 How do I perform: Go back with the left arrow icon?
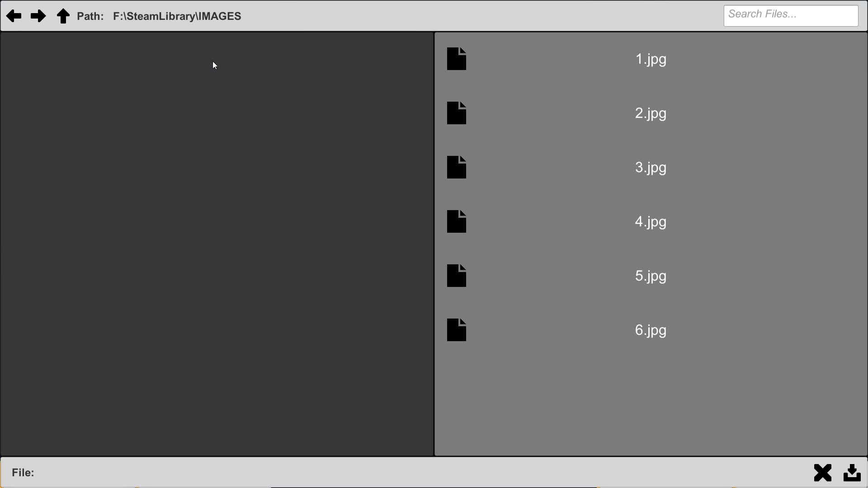coord(14,16)
